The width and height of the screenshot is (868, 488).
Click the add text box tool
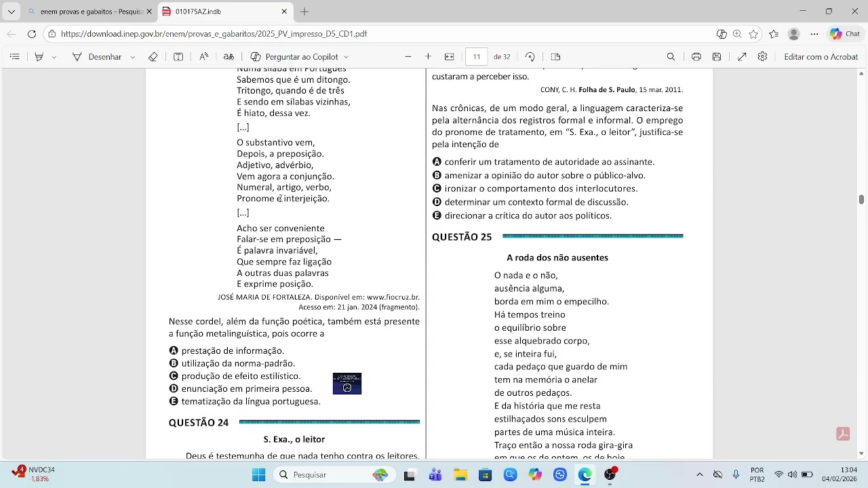pyautogui.click(x=178, y=57)
